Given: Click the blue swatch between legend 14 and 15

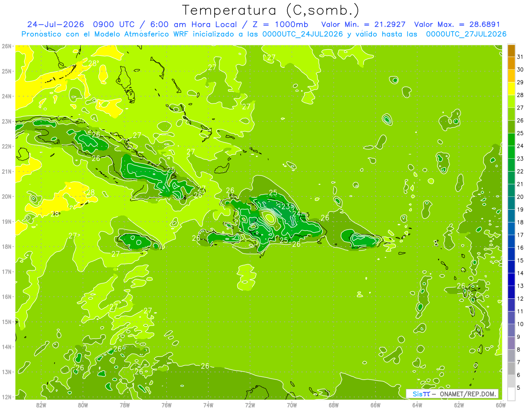Looking at the screenshot, I should coord(511,266).
